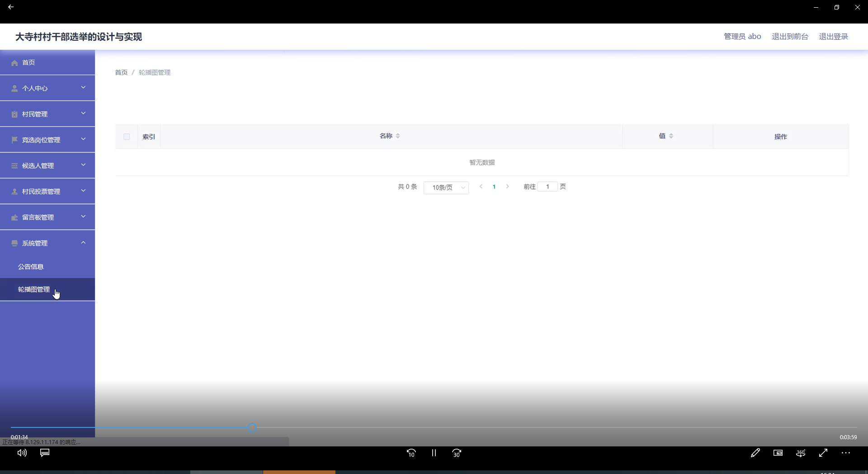This screenshot has width=868, height=474.
Task: Expand 候选人管理 menu chevron
Action: 83,165
